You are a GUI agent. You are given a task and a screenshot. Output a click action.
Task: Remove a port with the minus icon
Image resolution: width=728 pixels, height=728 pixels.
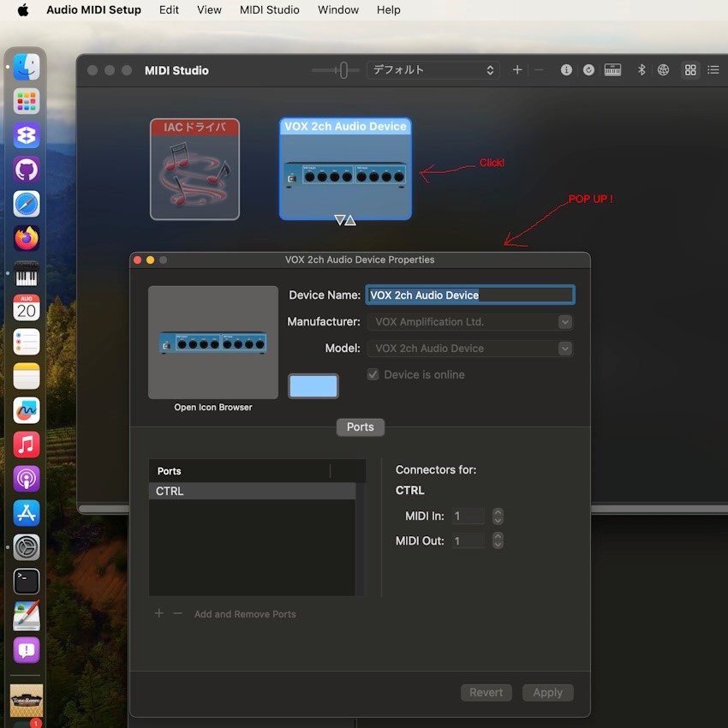point(178,613)
